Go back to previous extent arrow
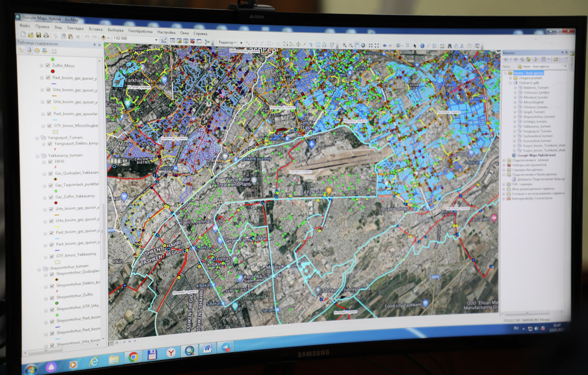 click(384, 45)
